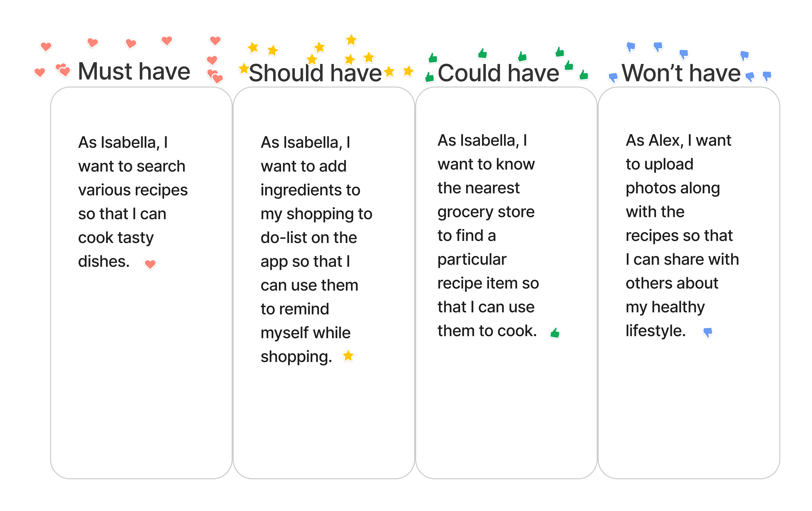Image resolution: width=812 pixels, height=511 pixels.
Task: Click the star left of "Should have" heading
Action: pos(244,68)
